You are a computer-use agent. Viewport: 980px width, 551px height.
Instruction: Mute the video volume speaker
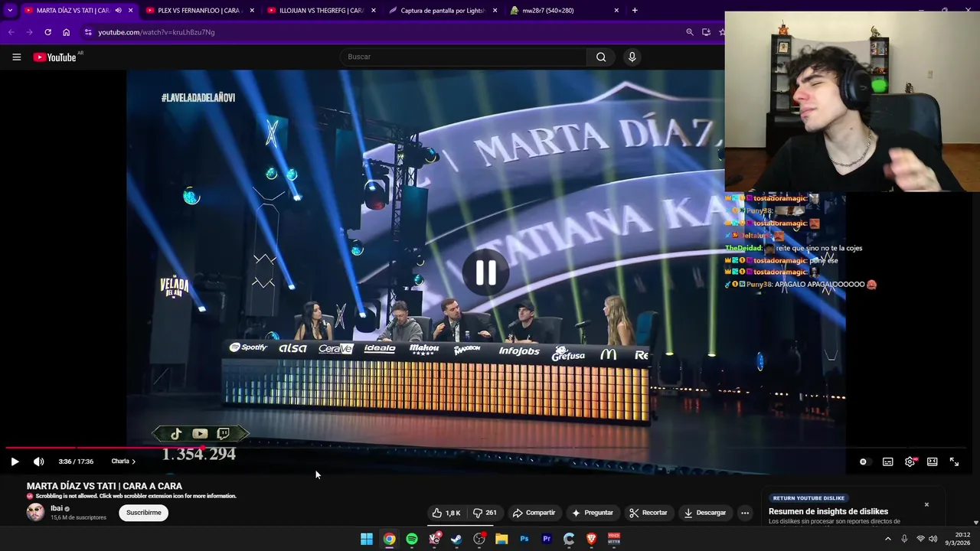coord(39,461)
